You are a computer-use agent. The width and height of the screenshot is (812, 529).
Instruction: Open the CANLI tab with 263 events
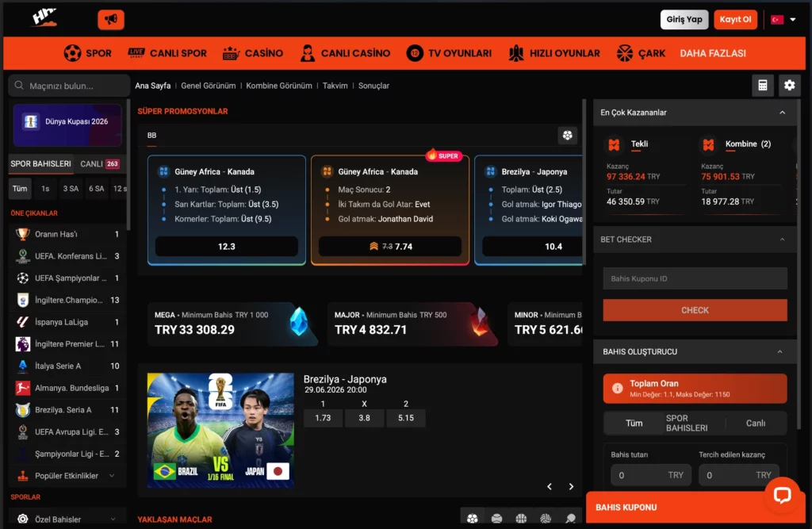point(100,163)
